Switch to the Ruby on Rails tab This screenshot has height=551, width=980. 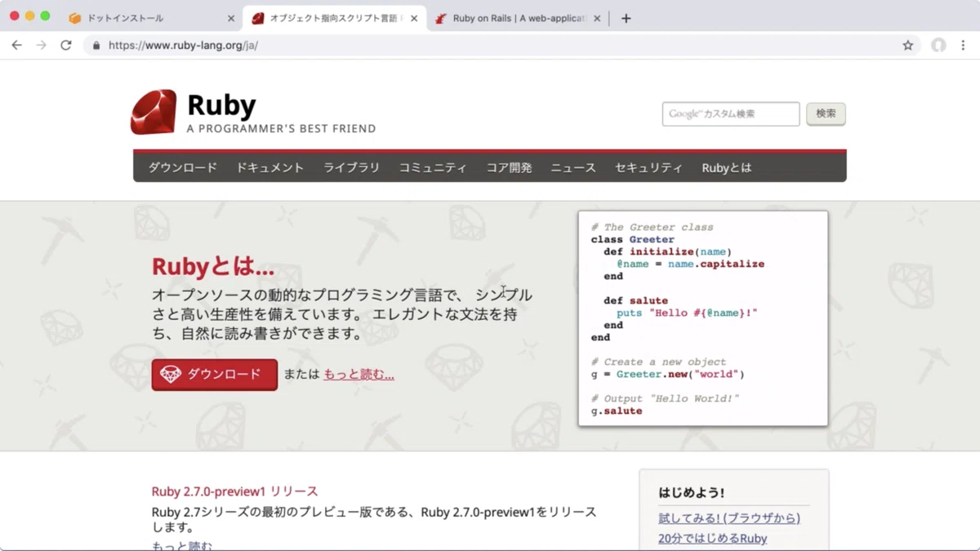coord(519,18)
